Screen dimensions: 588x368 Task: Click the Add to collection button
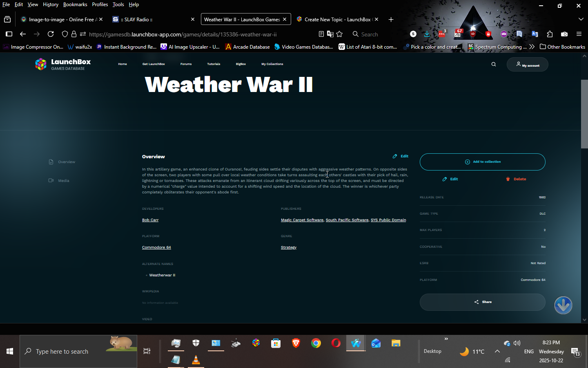[482, 162]
